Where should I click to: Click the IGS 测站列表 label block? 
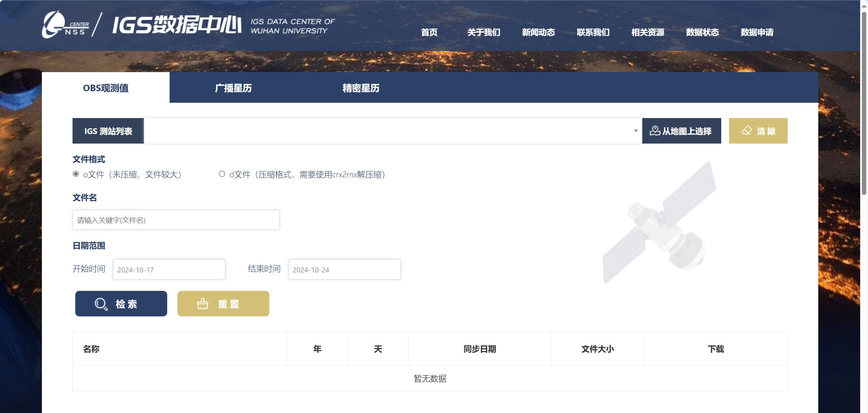108,131
